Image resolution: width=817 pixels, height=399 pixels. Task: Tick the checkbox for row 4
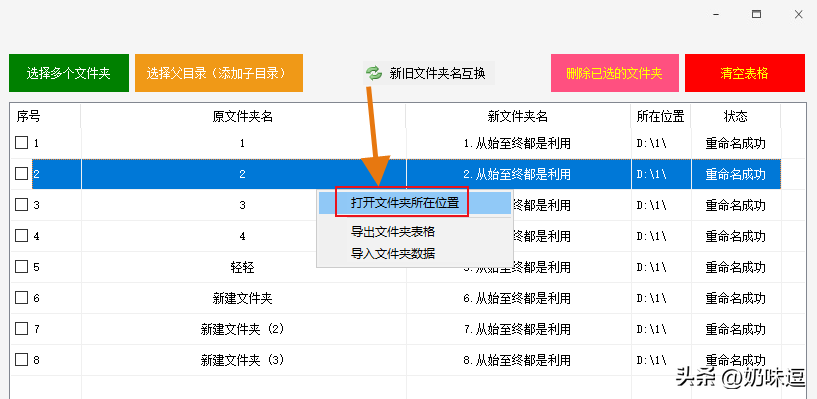click(x=21, y=236)
